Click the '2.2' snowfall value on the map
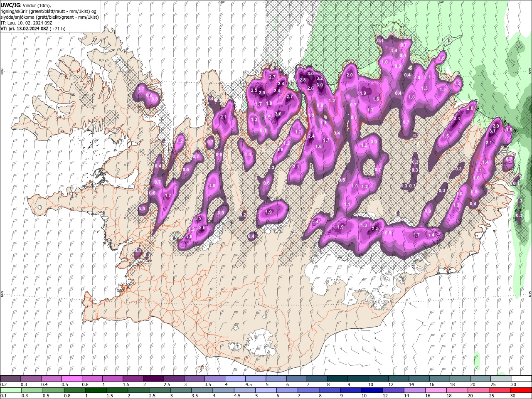 point(375,229)
